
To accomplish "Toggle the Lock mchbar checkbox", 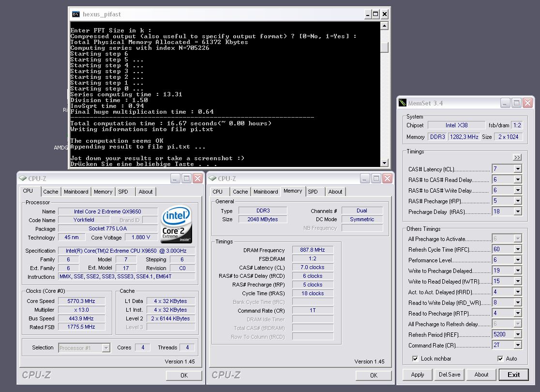I will [x=415, y=359].
